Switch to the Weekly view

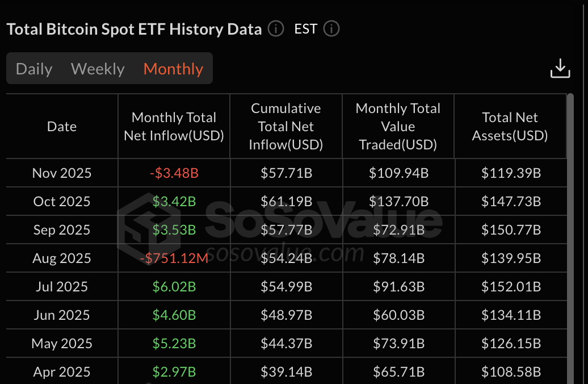click(98, 68)
